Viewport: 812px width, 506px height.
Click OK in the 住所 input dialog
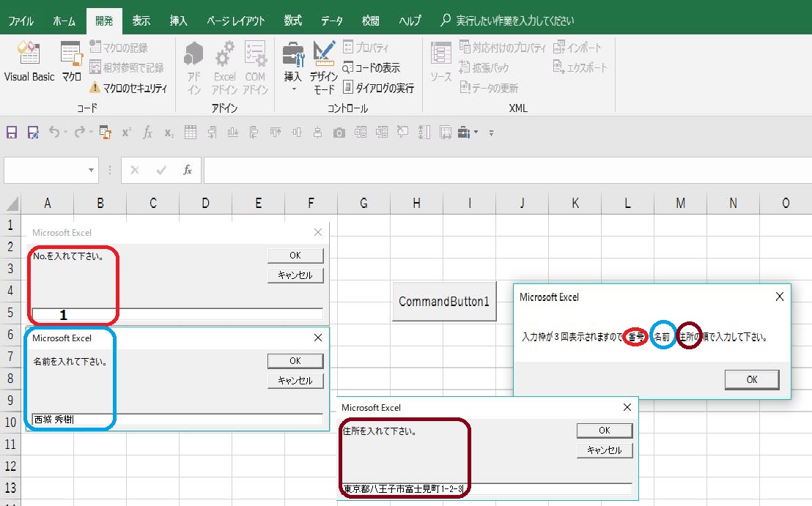pyautogui.click(x=605, y=431)
